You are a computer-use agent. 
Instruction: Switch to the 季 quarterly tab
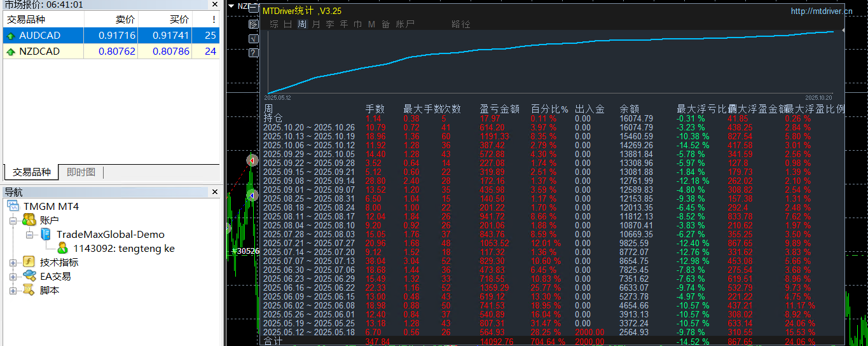(x=330, y=24)
